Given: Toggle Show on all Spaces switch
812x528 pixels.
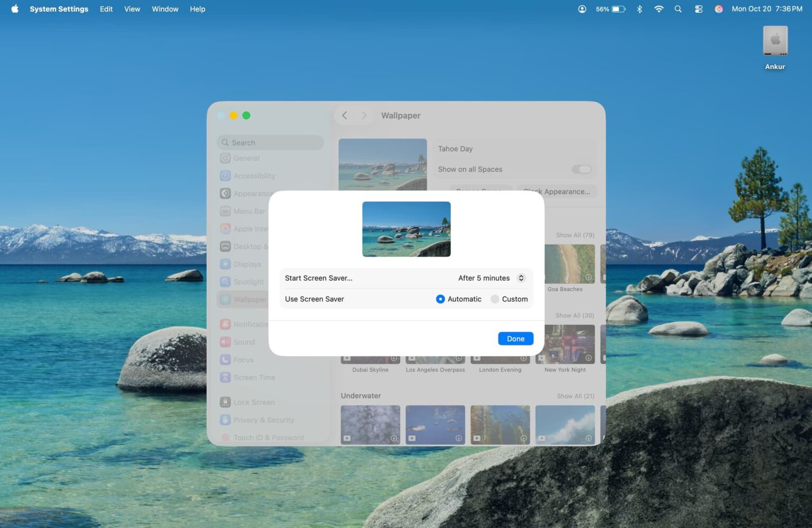Looking at the screenshot, I should tap(581, 169).
